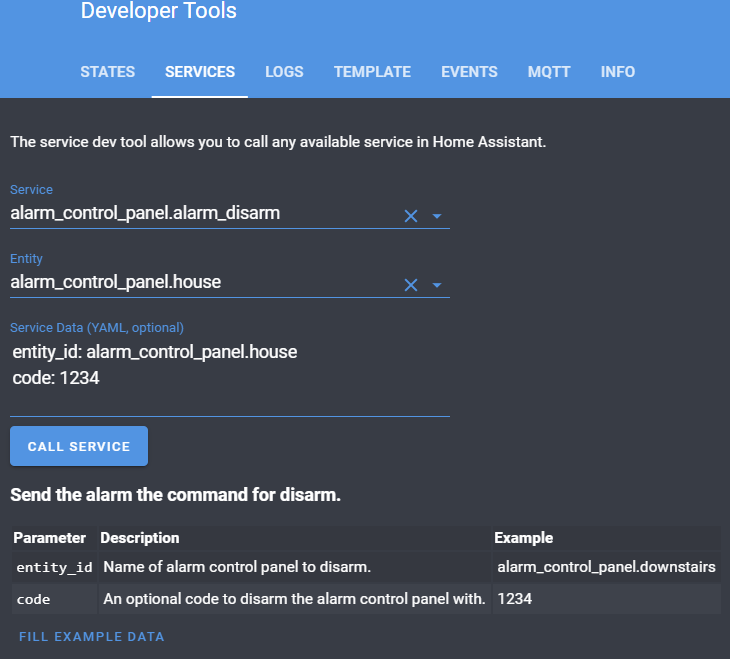Open the Logs tab
Image resolution: width=730 pixels, height=659 pixels.
click(x=284, y=72)
